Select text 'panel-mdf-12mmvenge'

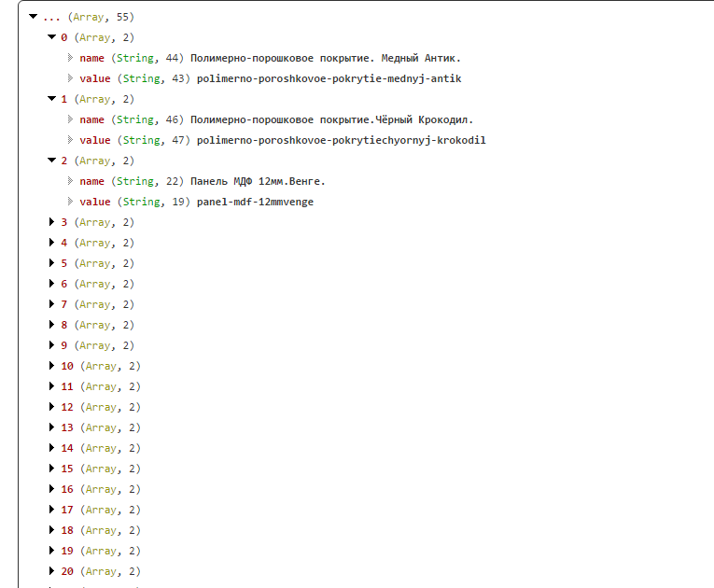255,202
